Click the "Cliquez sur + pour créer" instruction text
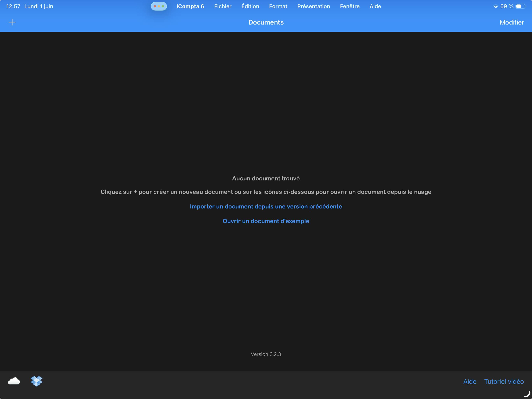Screen dimensions: 532x399 pyautogui.click(x=266, y=192)
